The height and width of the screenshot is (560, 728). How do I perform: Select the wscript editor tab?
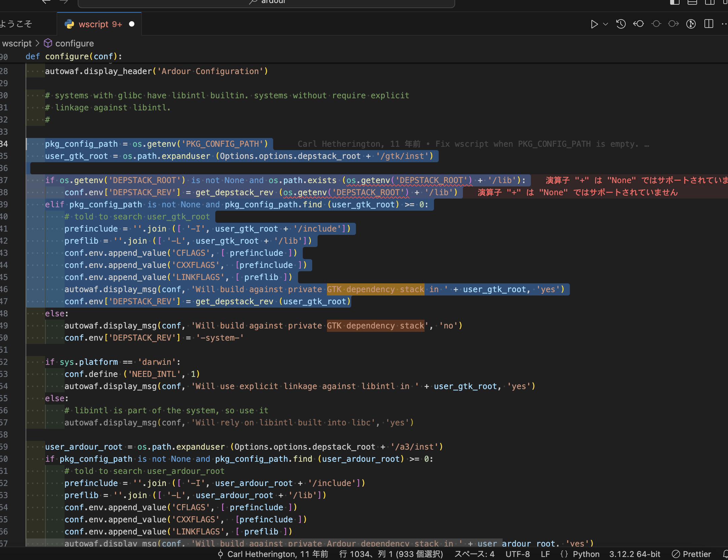coord(94,24)
